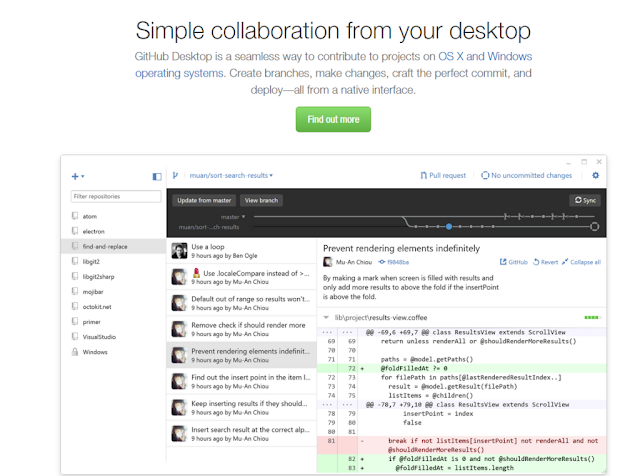Expand hidden lines at @@ -69,6 hunk

(337, 332)
